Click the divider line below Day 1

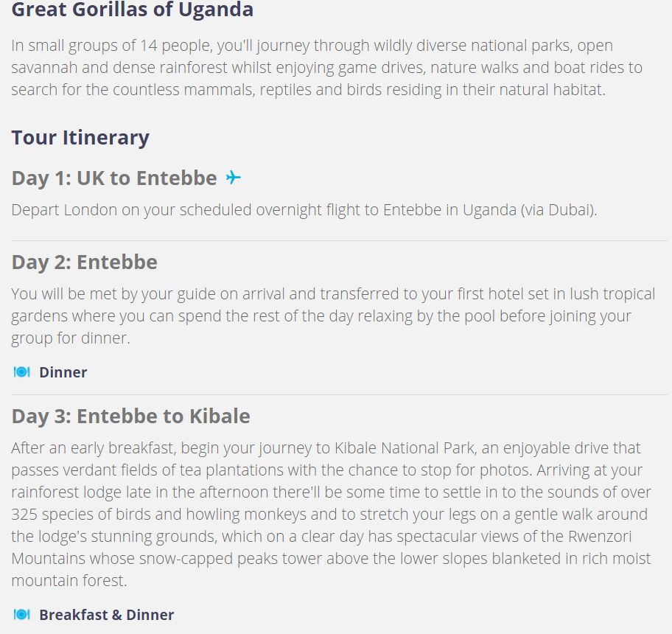click(340, 241)
